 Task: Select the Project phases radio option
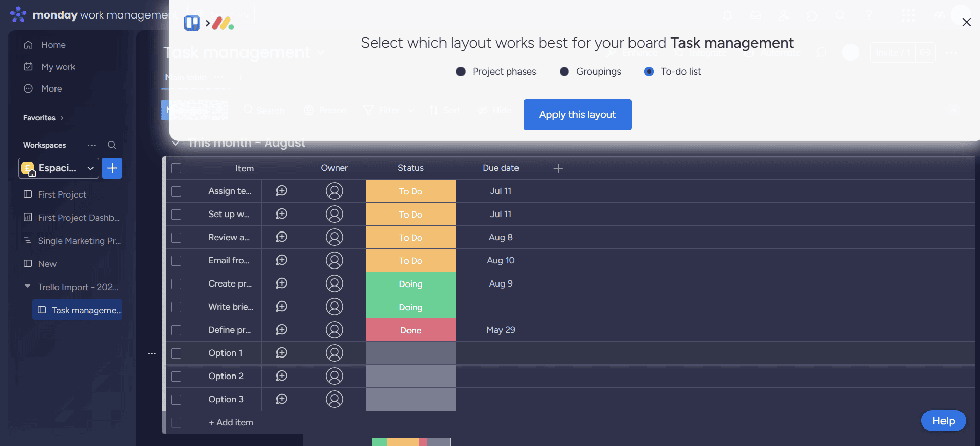tap(461, 72)
